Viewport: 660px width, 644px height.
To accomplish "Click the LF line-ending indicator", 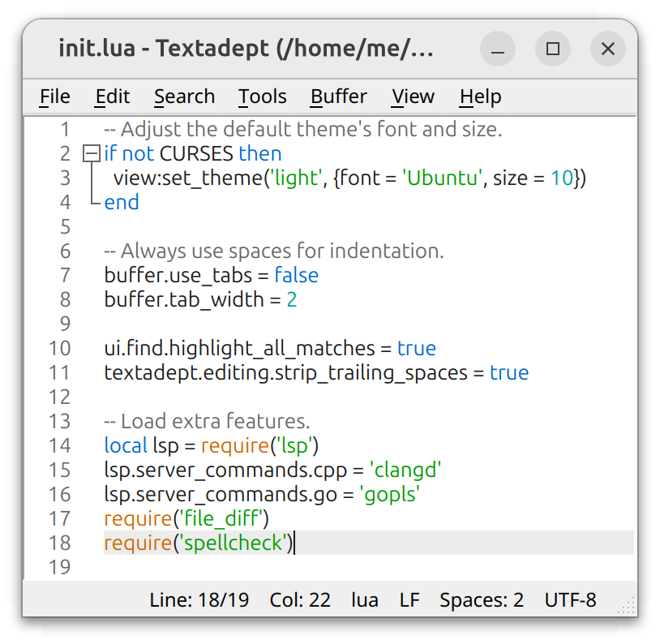I will coord(409,599).
